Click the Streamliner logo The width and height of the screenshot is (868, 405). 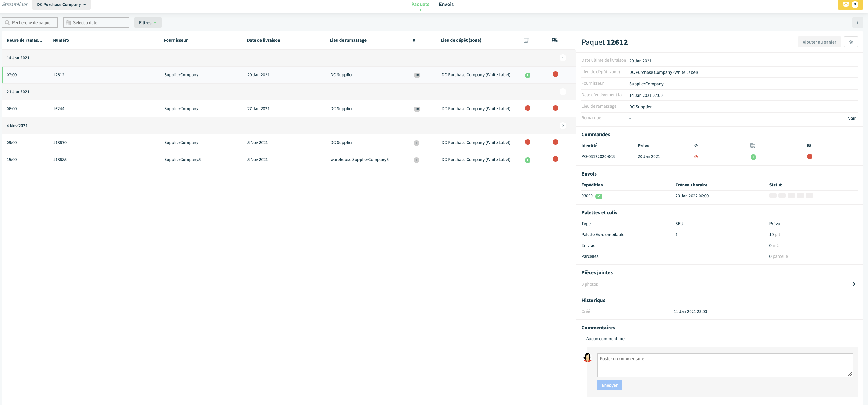[x=15, y=4]
